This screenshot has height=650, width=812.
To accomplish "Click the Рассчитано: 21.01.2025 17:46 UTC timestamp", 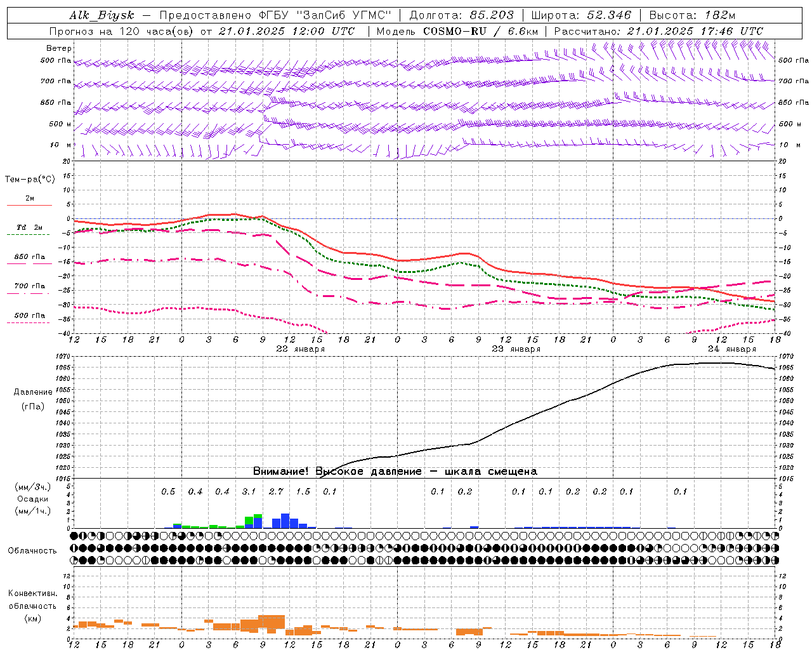I will [x=658, y=31].
